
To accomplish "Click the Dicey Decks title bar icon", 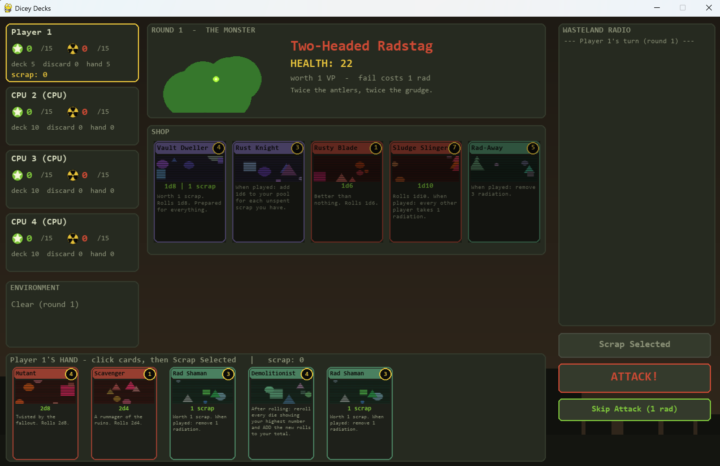I will (x=8, y=8).
